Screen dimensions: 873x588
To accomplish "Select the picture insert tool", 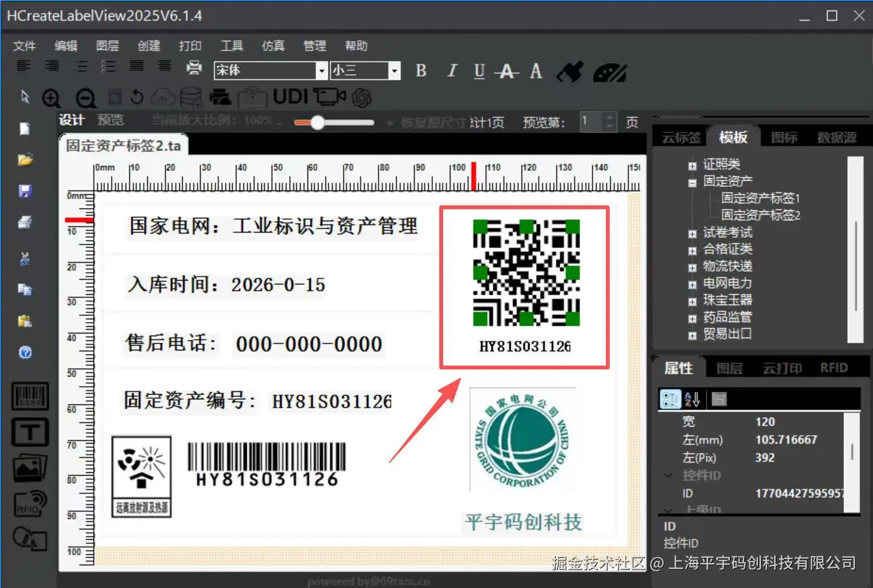I will click(x=30, y=467).
